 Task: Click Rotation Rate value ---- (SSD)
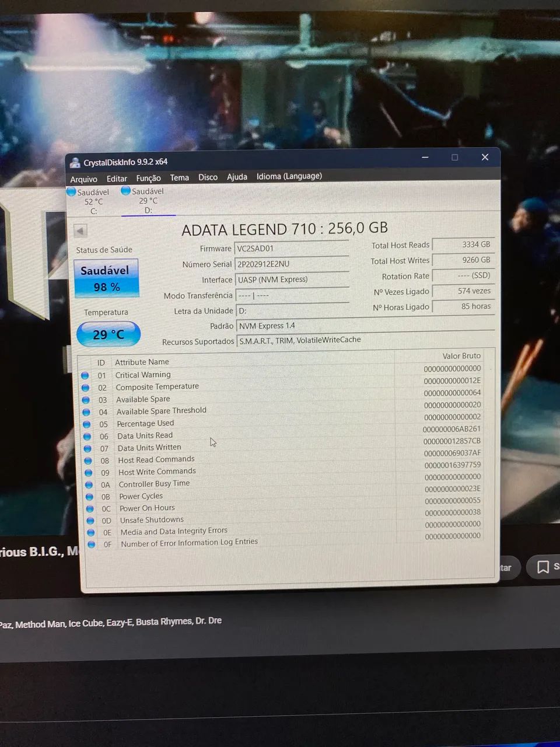coord(463,275)
